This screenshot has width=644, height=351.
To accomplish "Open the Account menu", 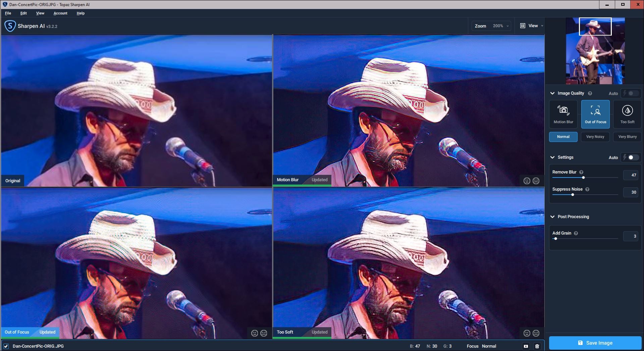I will tap(60, 13).
